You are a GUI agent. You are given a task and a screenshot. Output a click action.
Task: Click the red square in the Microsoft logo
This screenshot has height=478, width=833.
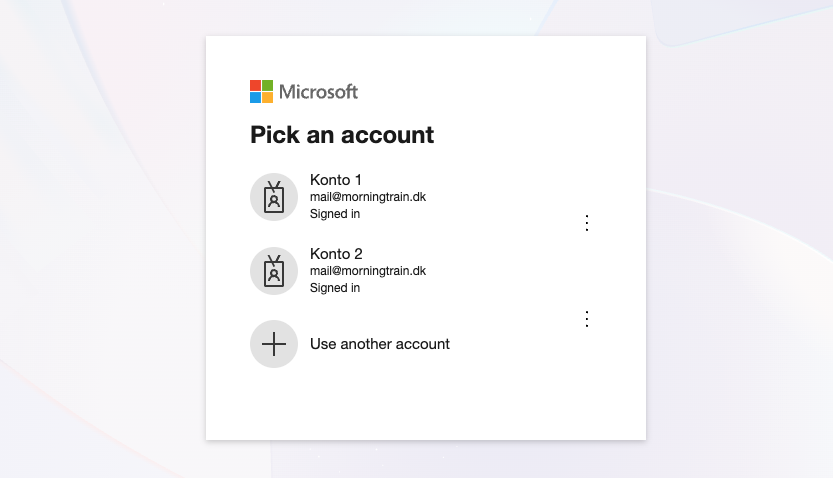(x=256, y=86)
